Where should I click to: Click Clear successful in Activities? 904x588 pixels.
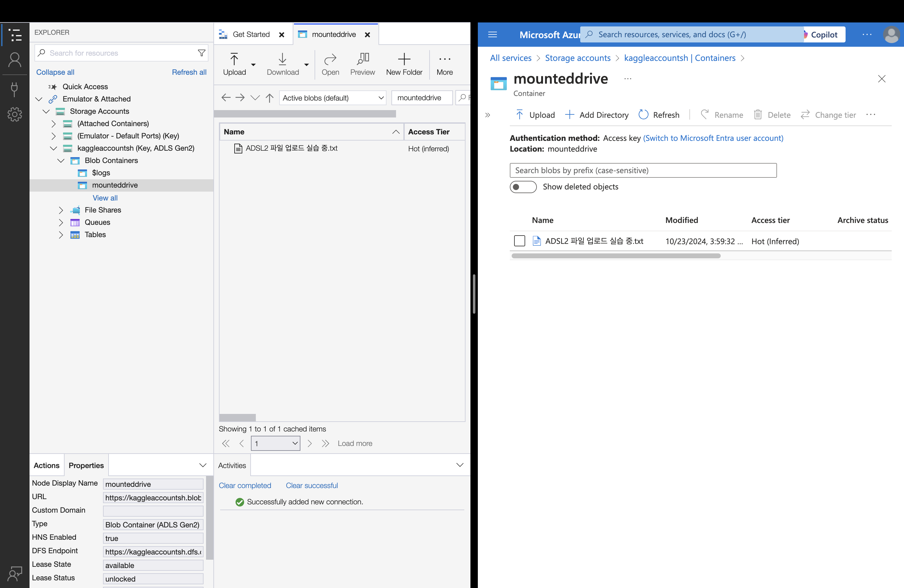tap(312, 486)
